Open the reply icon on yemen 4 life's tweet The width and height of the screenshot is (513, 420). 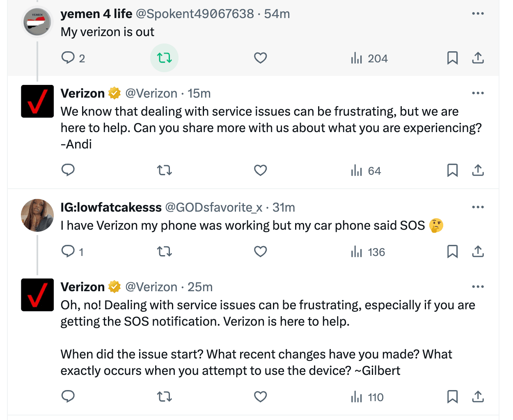[x=68, y=58]
